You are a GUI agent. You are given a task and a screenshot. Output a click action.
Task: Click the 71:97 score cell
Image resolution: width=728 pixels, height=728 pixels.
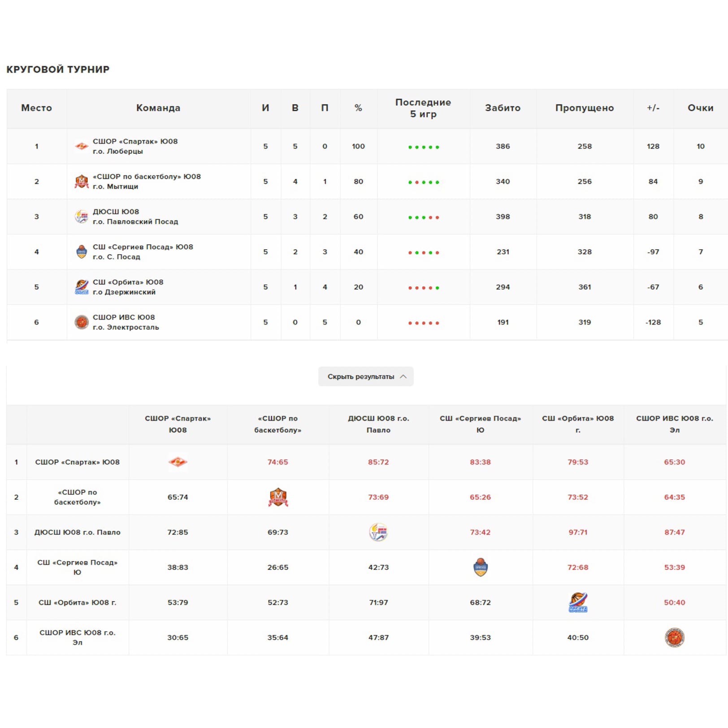click(x=378, y=602)
